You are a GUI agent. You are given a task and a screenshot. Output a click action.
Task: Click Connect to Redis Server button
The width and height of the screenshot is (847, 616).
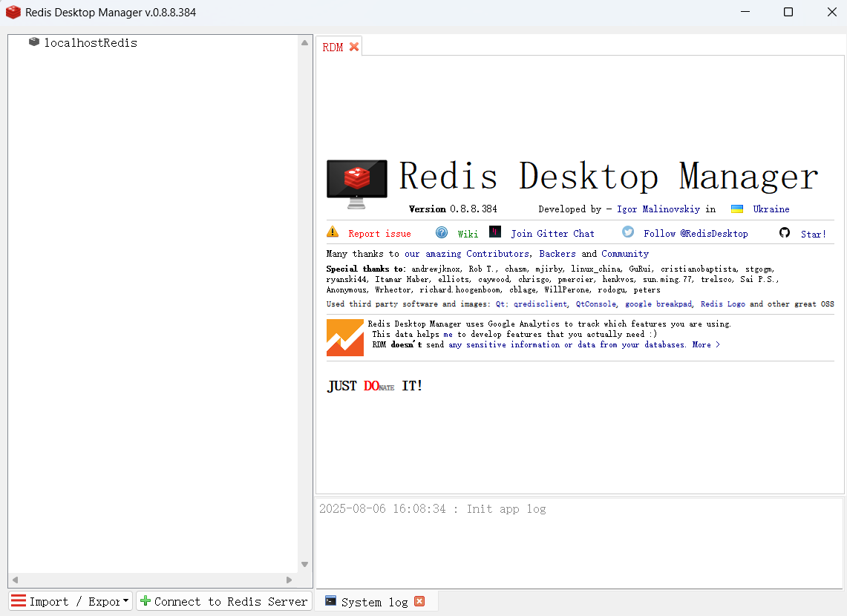[224, 601]
